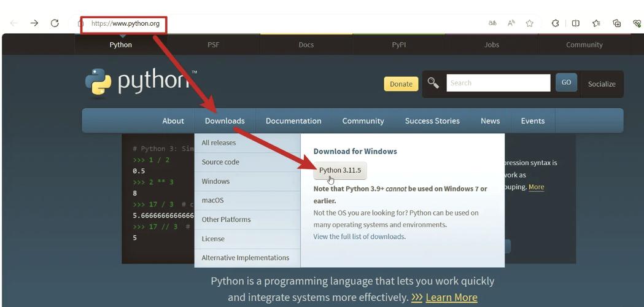Click the address bar URL
644x307 pixels.
(x=125, y=23)
